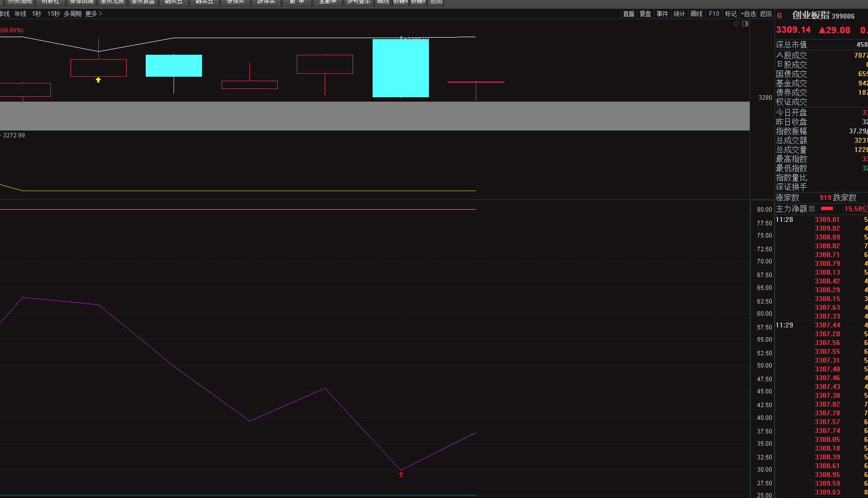Click the 80.00 indicator axis label
Image resolution: width=868 pixels, height=498 pixels.
[764, 209]
